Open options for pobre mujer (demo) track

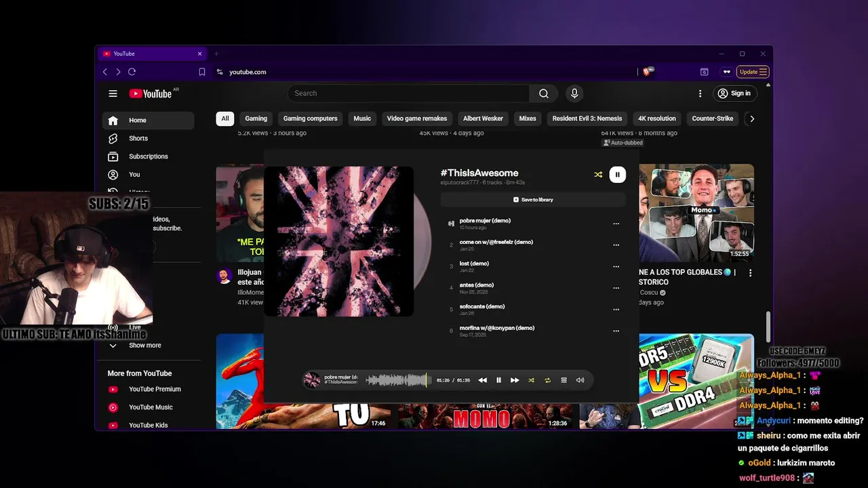click(616, 224)
